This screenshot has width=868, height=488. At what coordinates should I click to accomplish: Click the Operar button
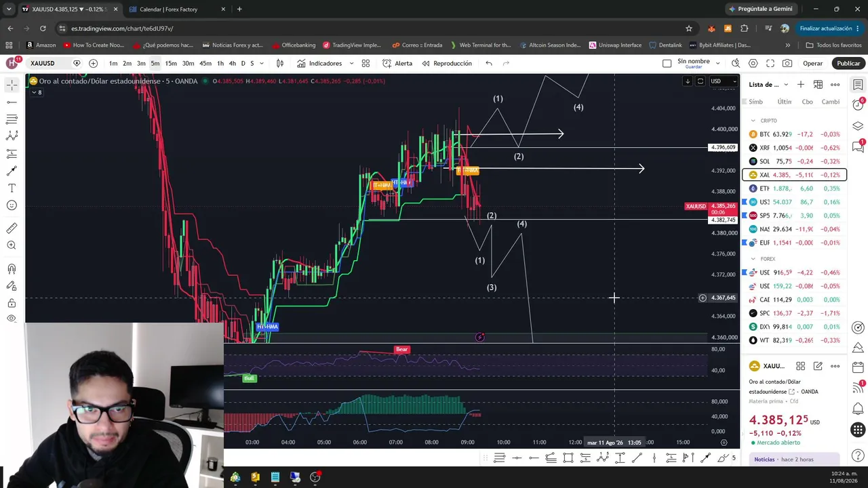(x=812, y=63)
